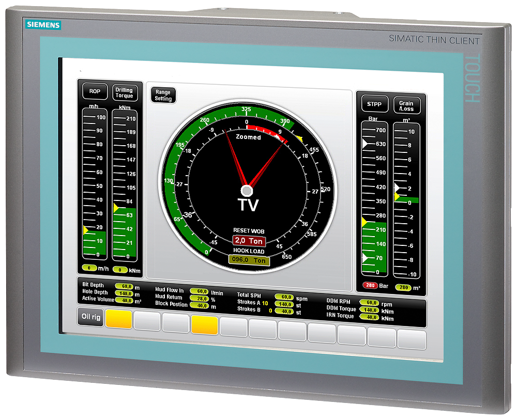
Task: Click the HOOK LOAD 096,0 Ton value box
Action: click(x=249, y=260)
